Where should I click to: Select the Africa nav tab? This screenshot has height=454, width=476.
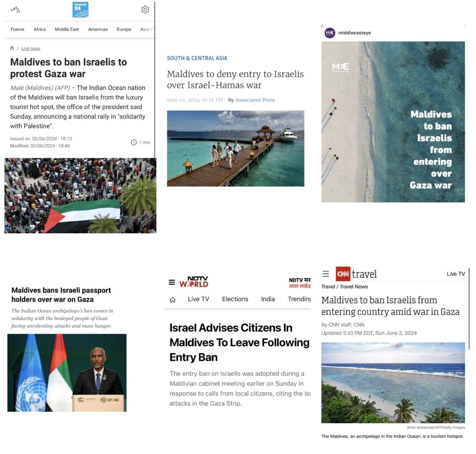(40, 29)
